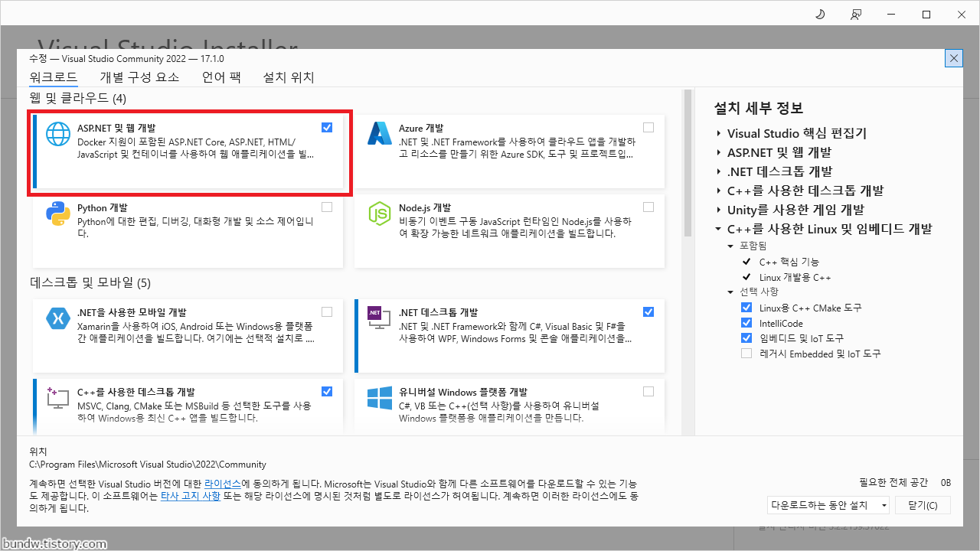
Task: Select the 워크로드 tab
Action: 54,77
